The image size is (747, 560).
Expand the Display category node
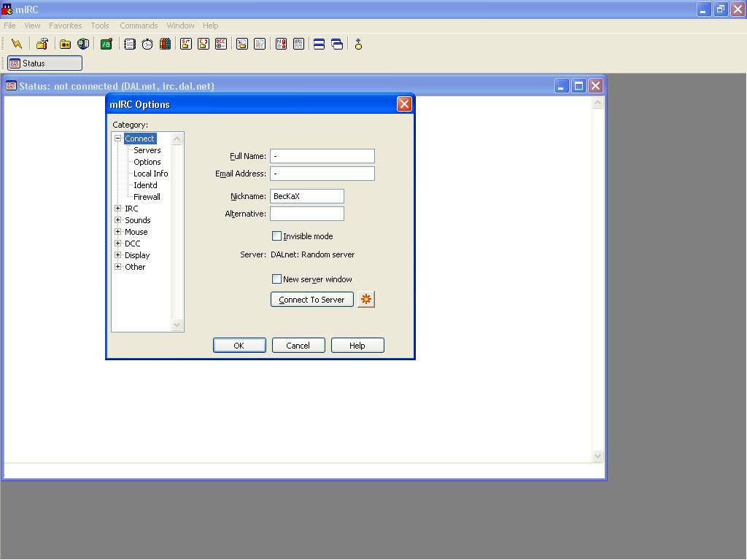tap(117, 254)
